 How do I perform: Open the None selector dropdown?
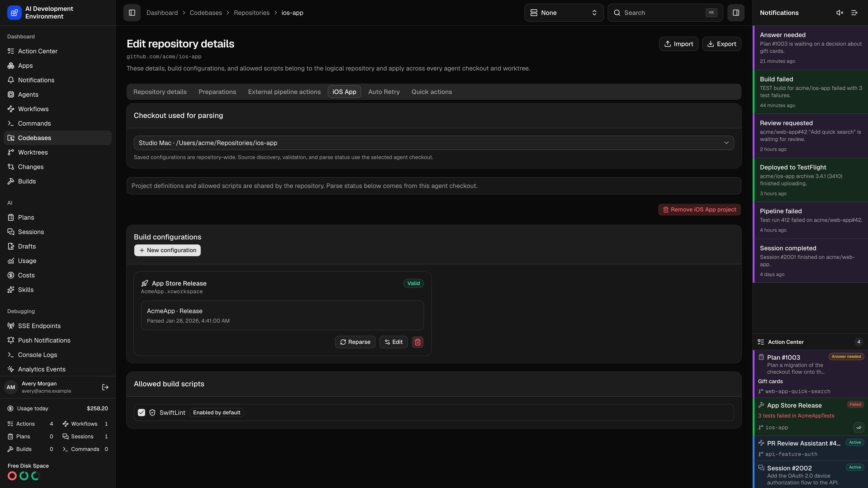click(564, 13)
